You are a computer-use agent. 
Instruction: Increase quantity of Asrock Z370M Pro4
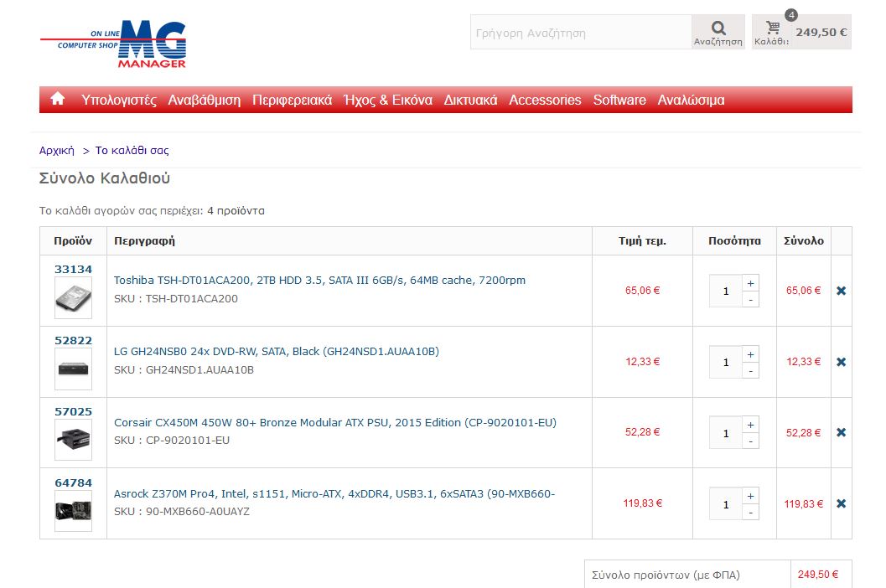[x=750, y=496]
